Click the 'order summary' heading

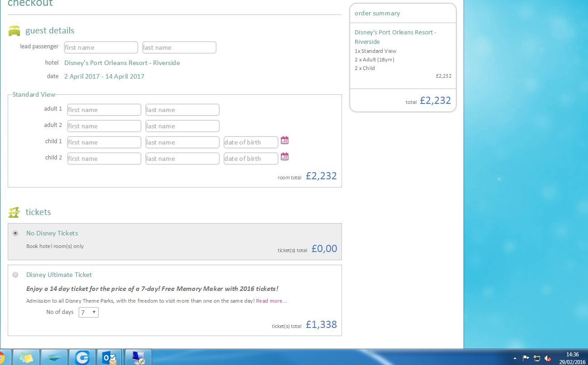coord(377,13)
